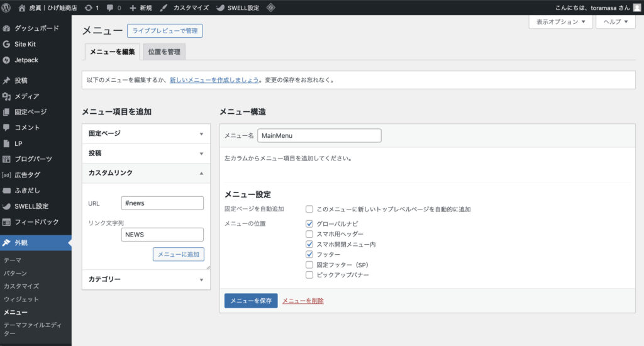
Task: Uncheck the グローバルナビ menu position checkbox
Action: coord(309,224)
